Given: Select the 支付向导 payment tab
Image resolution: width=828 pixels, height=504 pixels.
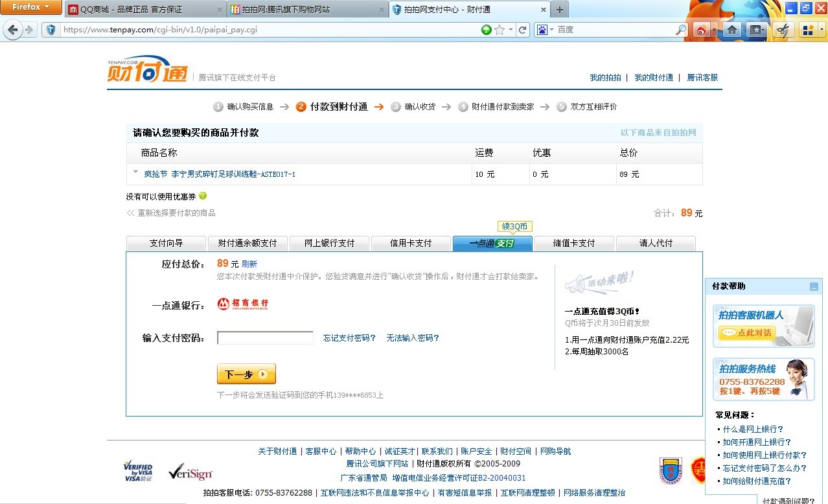Looking at the screenshot, I should click(x=167, y=244).
